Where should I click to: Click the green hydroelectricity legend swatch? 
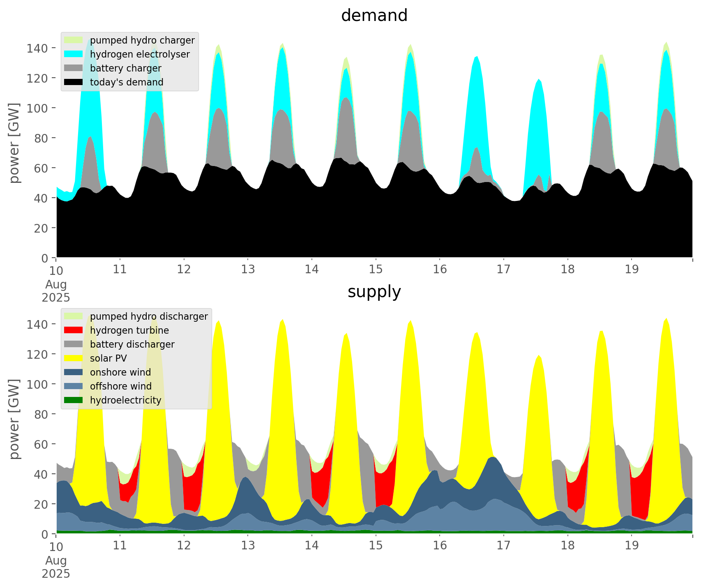click(x=74, y=400)
